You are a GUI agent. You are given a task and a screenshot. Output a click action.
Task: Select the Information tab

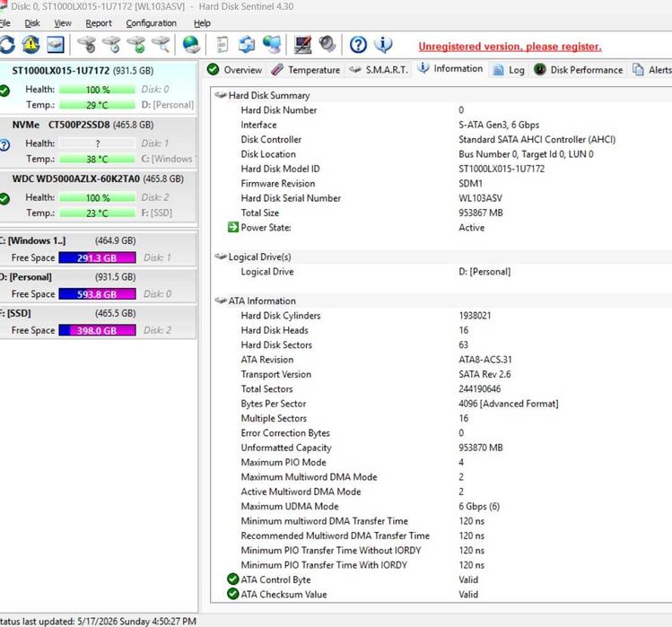click(450, 68)
